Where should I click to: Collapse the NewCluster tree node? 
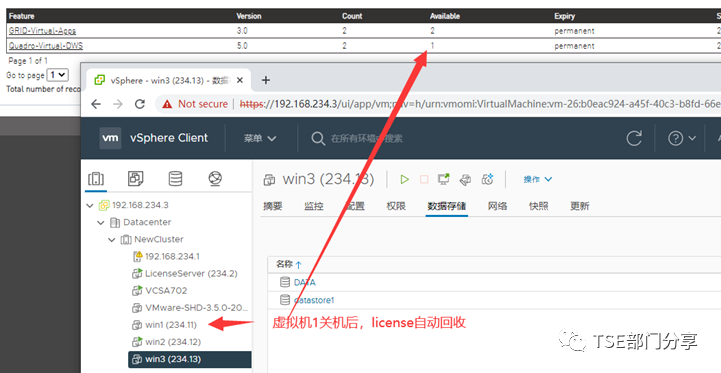coord(112,240)
